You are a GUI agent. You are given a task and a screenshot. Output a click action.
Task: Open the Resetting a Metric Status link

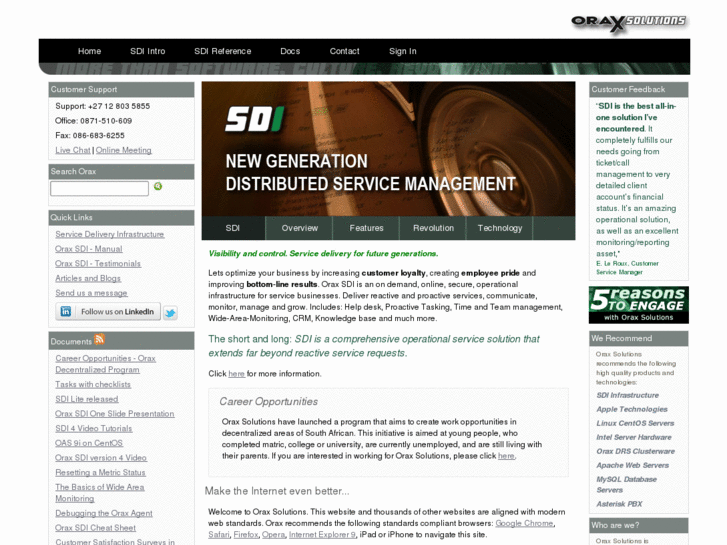coord(100,473)
